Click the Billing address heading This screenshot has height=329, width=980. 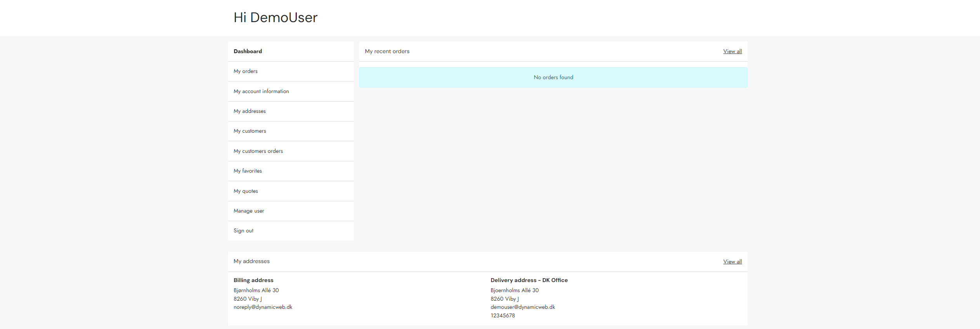pyautogui.click(x=253, y=281)
